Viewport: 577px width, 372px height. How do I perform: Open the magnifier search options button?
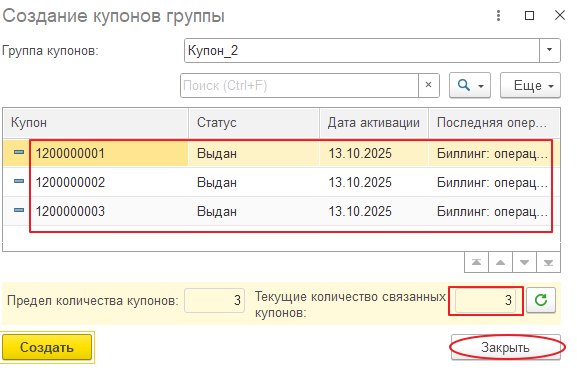click(470, 85)
